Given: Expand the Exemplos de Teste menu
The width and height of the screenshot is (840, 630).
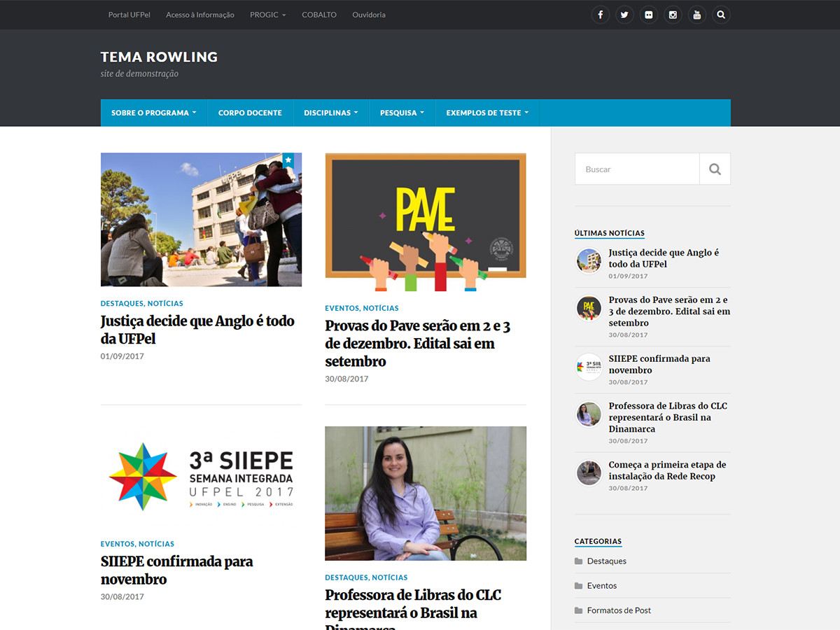Looking at the screenshot, I should click(x=487, y=113).
